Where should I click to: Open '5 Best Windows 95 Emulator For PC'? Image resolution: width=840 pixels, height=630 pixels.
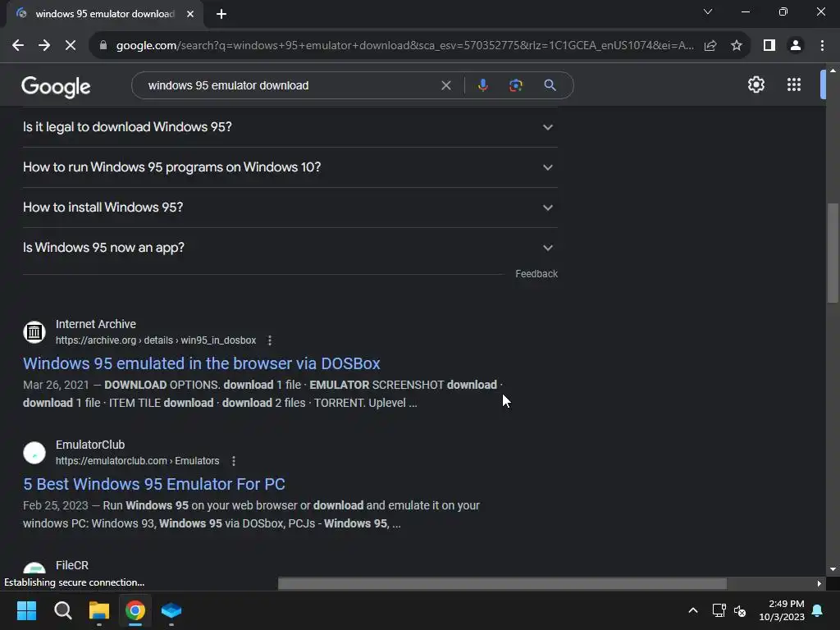pos(153,484)
